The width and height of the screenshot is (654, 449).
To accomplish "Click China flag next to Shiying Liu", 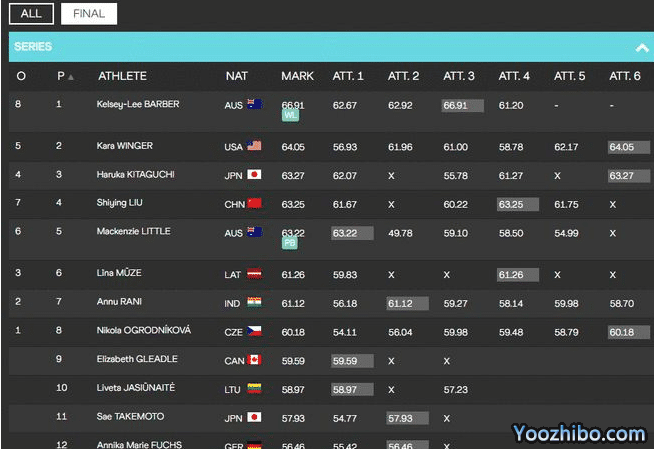I will click(x=254, y=204).
